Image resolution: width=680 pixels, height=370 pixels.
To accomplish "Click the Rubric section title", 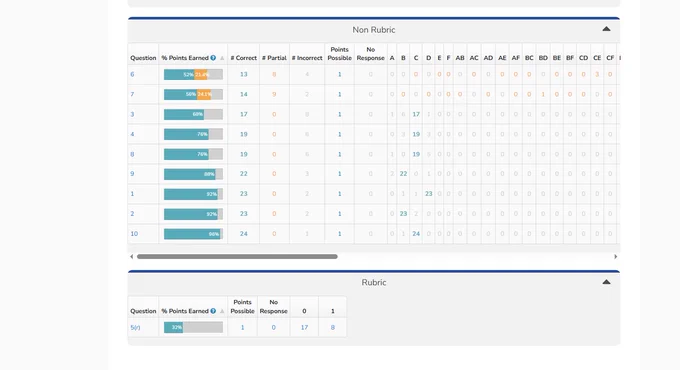I will 374,282.
